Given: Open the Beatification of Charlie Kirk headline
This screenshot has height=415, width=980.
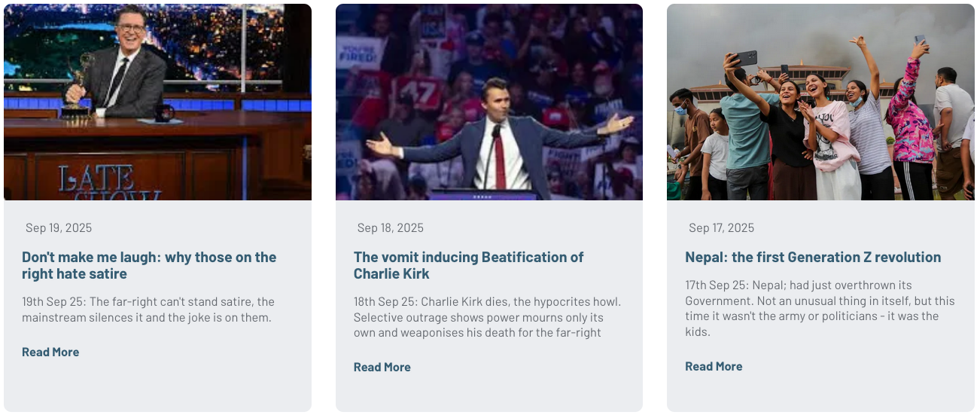Looking at the screenshot, I should (468, 265).
